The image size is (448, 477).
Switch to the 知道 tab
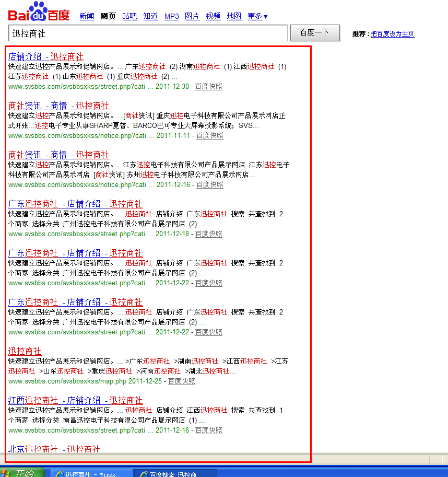[150, 16]
